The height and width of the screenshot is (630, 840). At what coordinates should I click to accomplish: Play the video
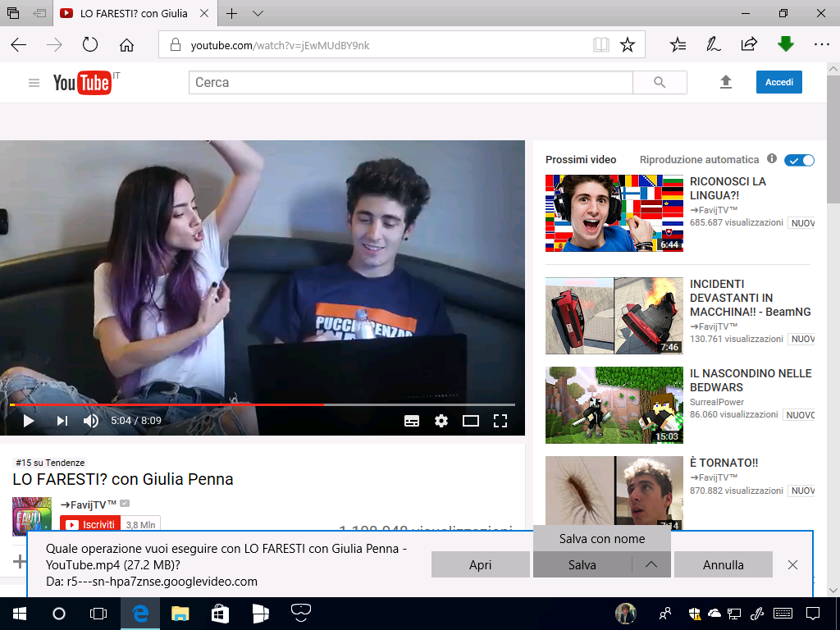[x=29, y=421]
